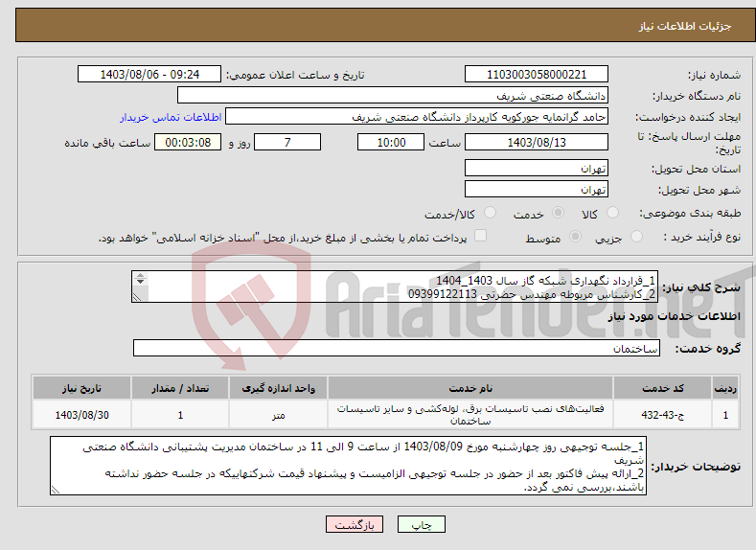Click نوع فرآیند خرید label
This screenshot has height=550, width=756.
point(702,238)
